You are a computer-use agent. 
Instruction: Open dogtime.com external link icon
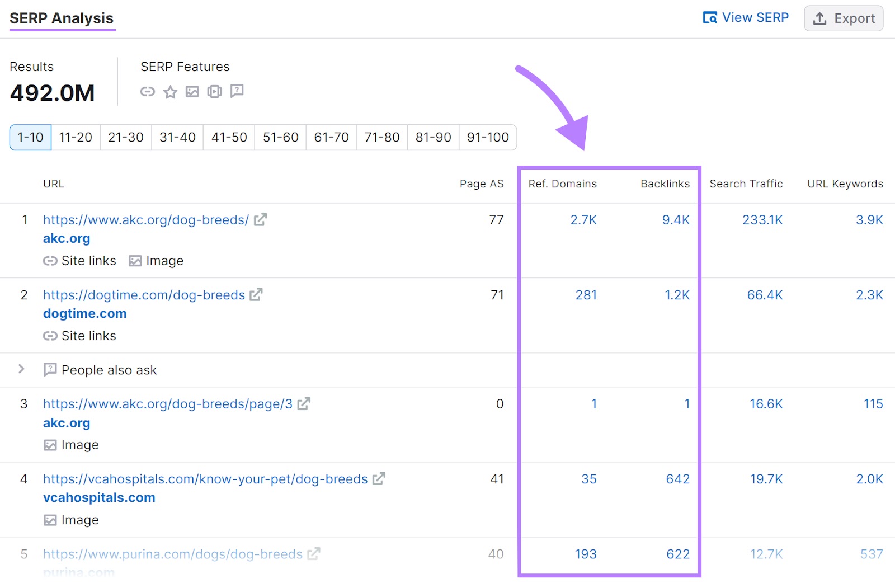click(256, 295)
